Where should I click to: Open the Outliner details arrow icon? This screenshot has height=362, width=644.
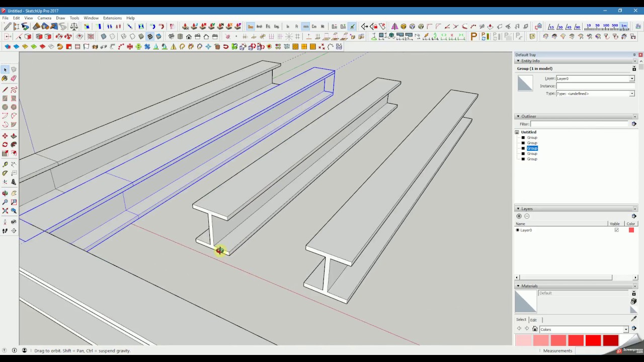pyautogui.click(x=634, y=124)
